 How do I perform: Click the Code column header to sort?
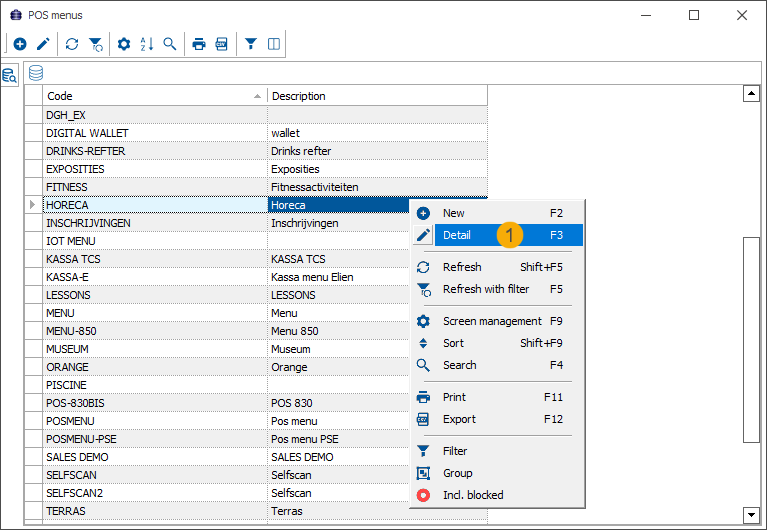coord(150,96)
